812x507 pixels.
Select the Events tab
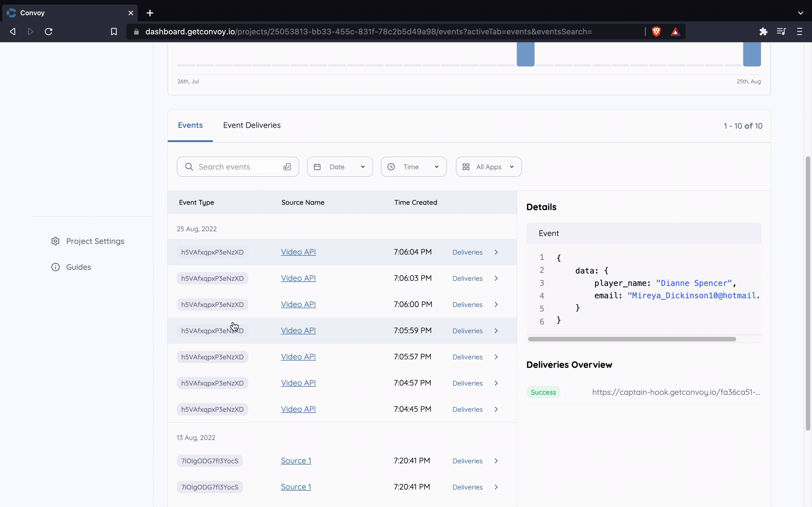coord(190,125)
